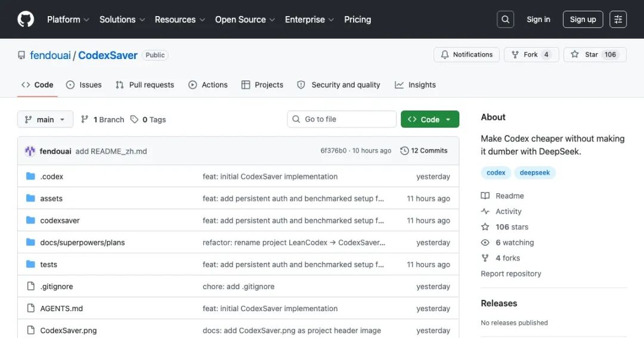Open commit hash 6f376b0
Viewport: 644px width, 338px height.
333,151
